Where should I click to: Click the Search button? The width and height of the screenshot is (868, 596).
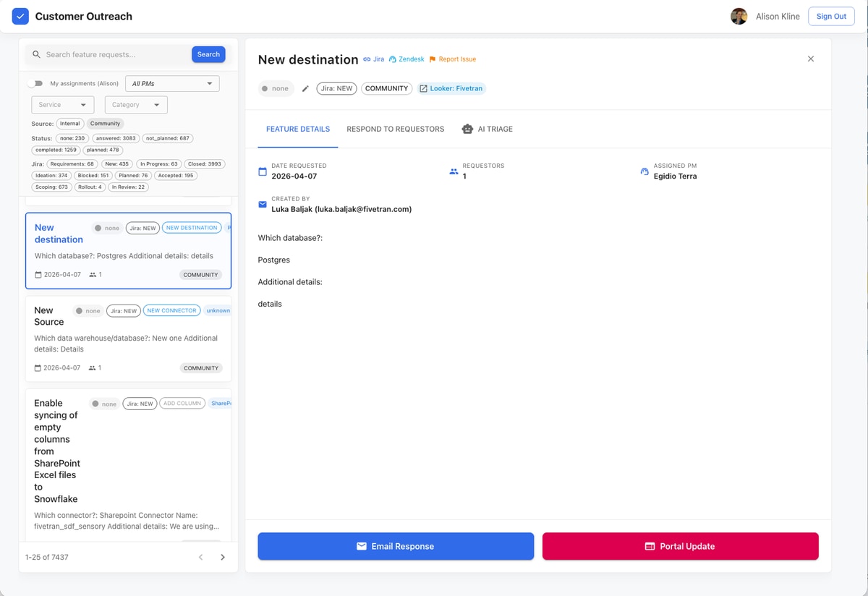pos(208,54)
